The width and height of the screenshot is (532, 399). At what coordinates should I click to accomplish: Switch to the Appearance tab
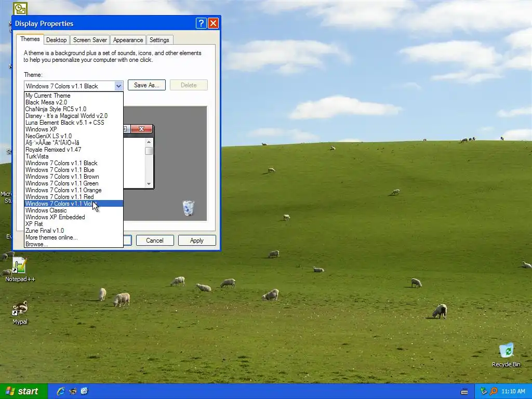coord(128,39)
